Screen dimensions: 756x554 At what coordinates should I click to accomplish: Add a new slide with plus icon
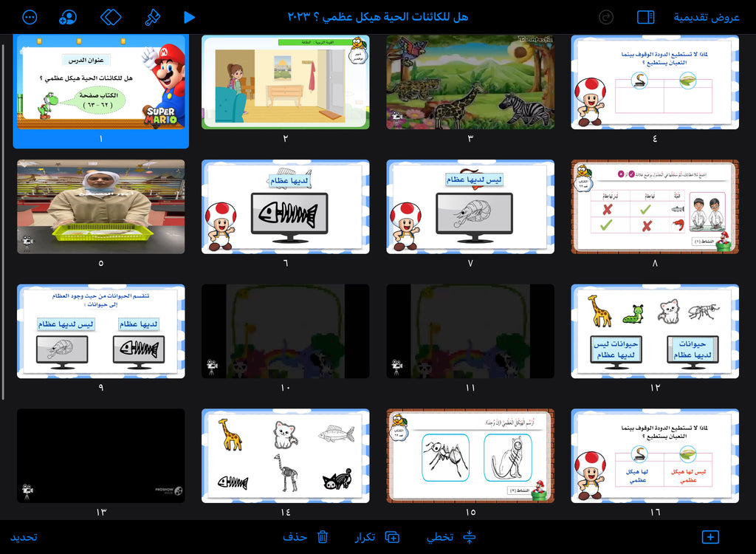coord(710,536)
